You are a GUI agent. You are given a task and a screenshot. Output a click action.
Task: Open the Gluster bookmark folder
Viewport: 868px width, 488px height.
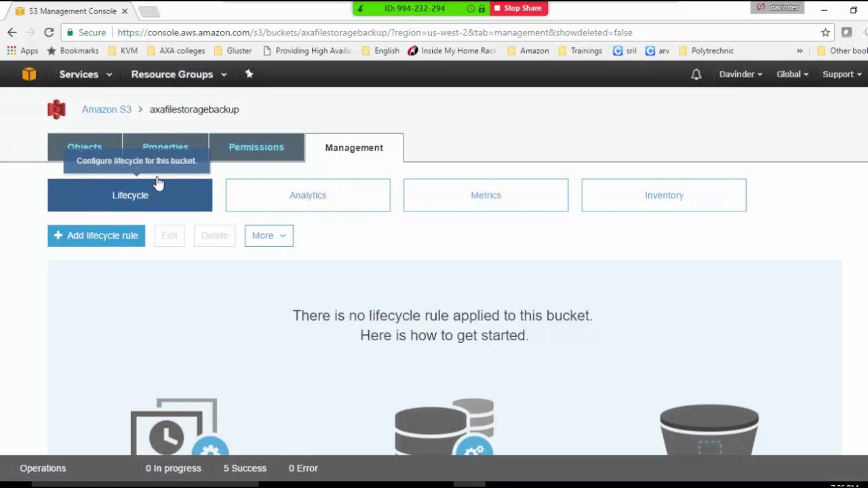pos(233,51)
